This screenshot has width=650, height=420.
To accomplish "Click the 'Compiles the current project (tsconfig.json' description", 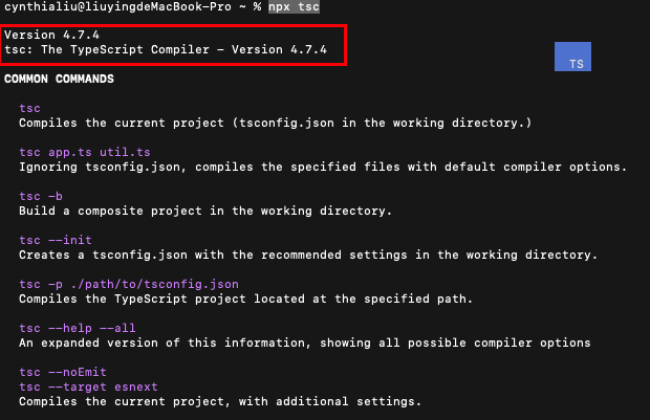I will coord(275,123).
